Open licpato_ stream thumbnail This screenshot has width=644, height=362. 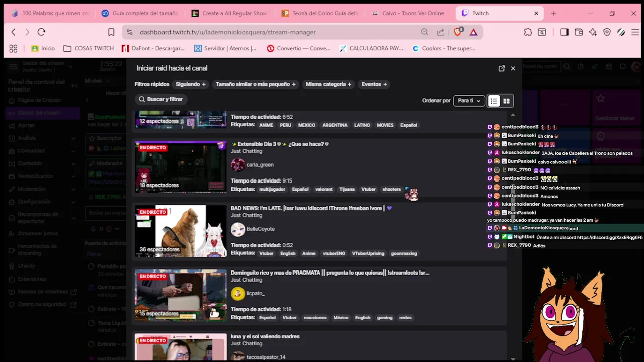click(181, 295)
